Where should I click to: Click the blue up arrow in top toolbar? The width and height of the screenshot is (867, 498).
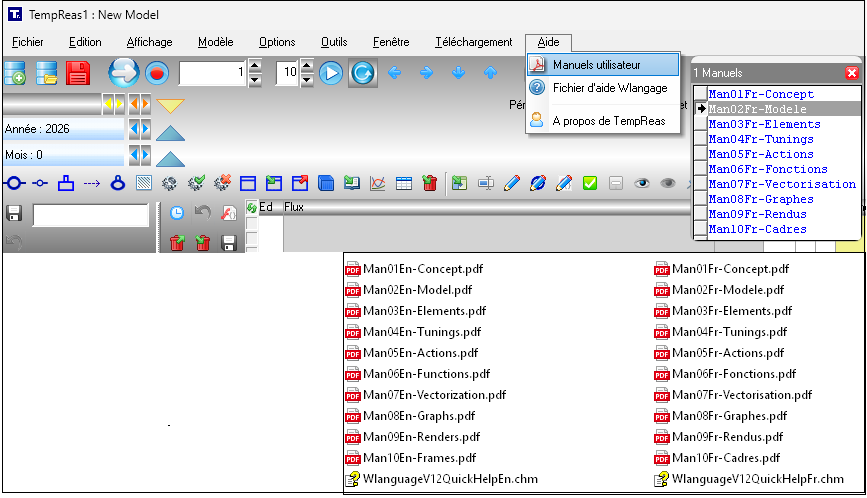point(490,72)
